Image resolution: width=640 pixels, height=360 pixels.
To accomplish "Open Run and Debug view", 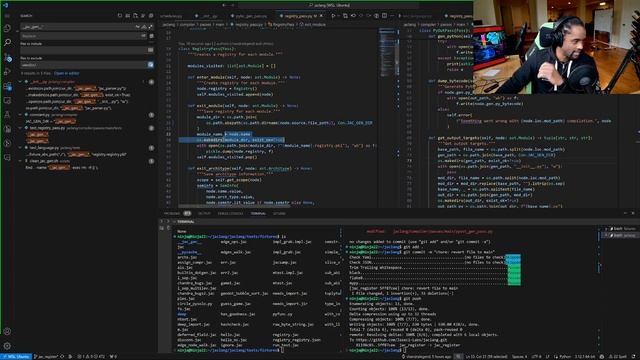I will tap(7, 72).
